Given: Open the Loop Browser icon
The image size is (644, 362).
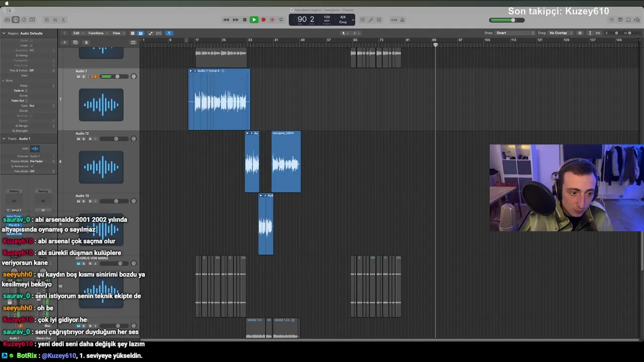Looking at the screenshot, I should (x=628, y=20).
